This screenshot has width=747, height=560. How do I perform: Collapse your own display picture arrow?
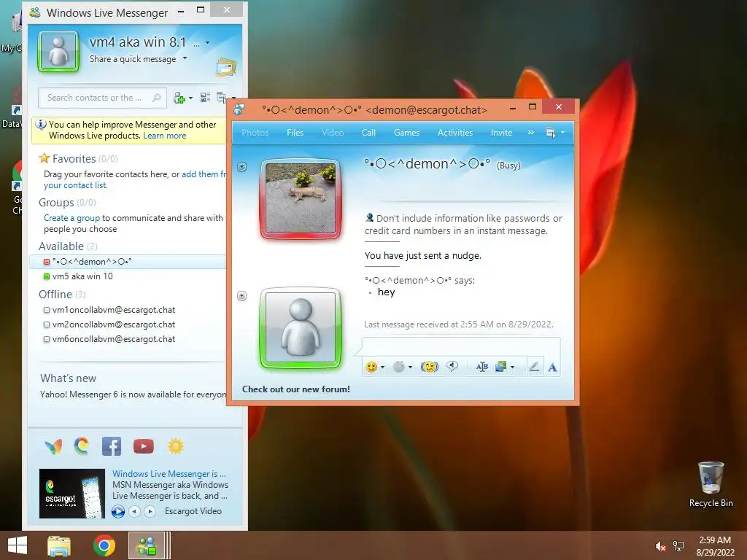click(x=242, y=296)
